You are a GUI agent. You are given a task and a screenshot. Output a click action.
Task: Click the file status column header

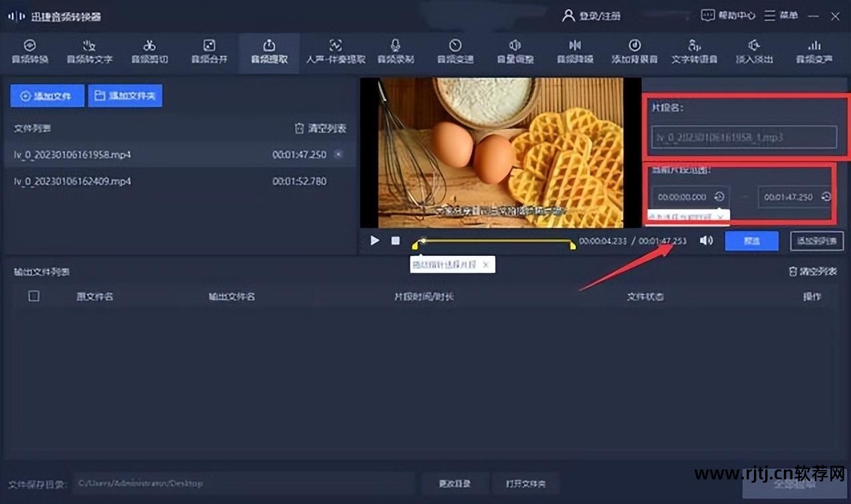tap(646, 297)
